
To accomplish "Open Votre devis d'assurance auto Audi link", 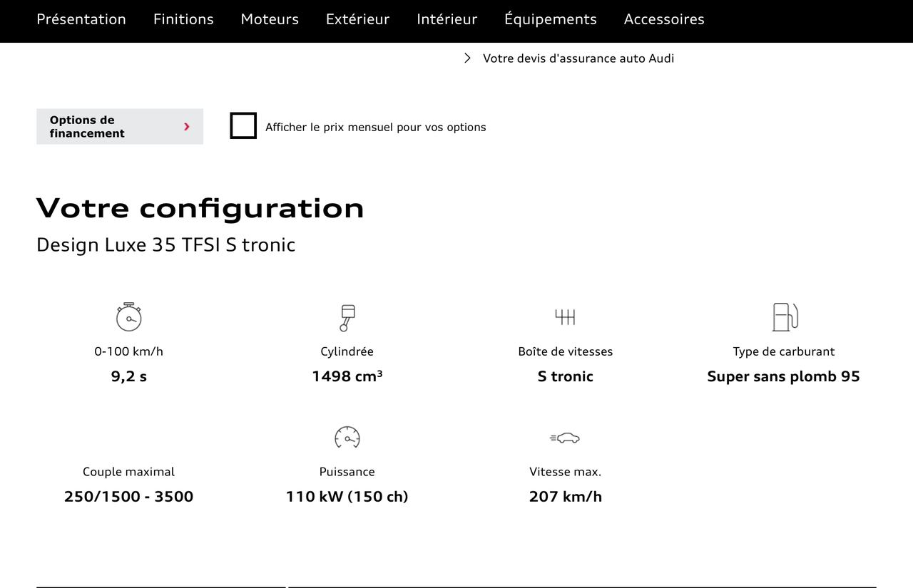I will coord(578,58).
